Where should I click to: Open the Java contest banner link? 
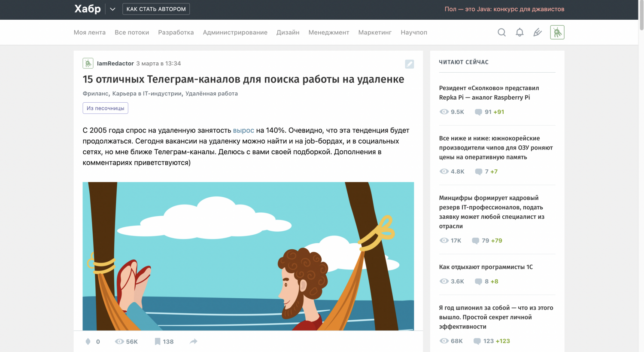(x=504, y=9)
